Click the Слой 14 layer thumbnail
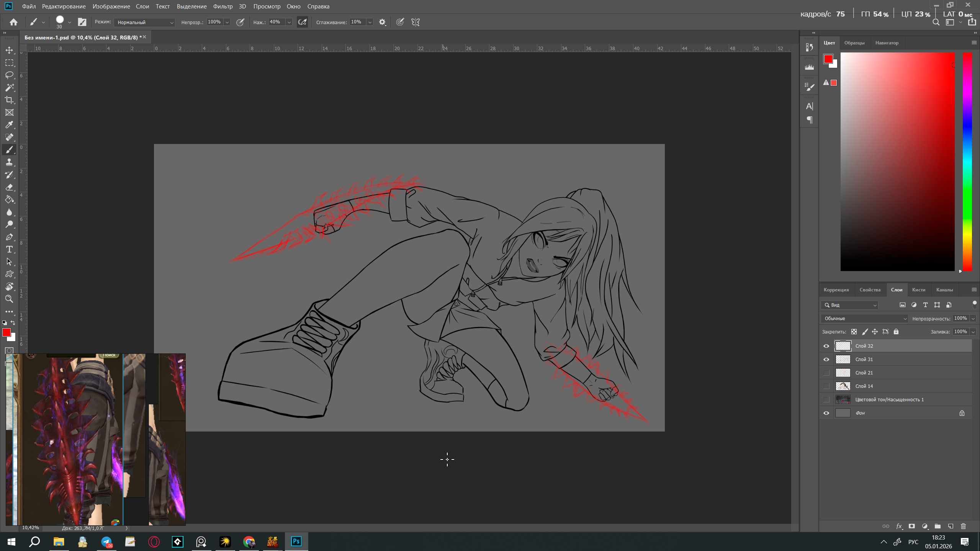 (x=843, y=386)
